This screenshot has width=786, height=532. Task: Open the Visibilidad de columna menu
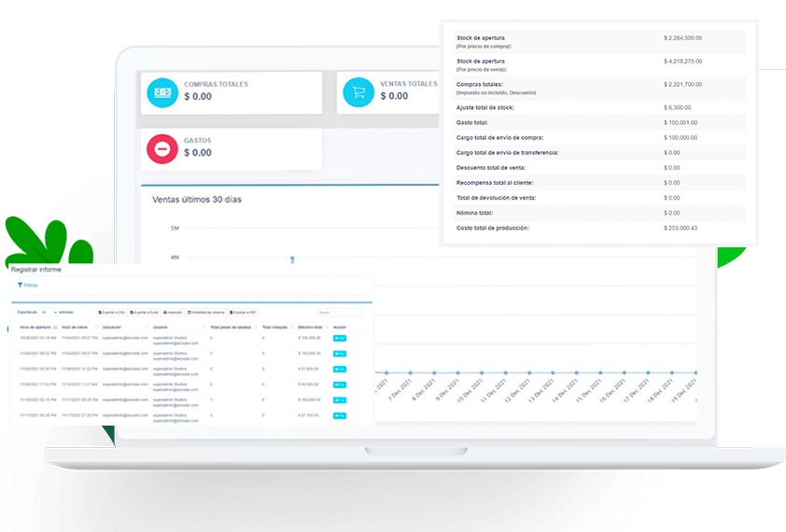pyautogui.click(x=206, y=312)
